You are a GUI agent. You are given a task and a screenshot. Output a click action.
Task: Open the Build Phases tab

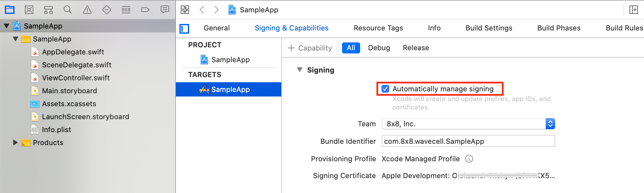tap(559, 28)
